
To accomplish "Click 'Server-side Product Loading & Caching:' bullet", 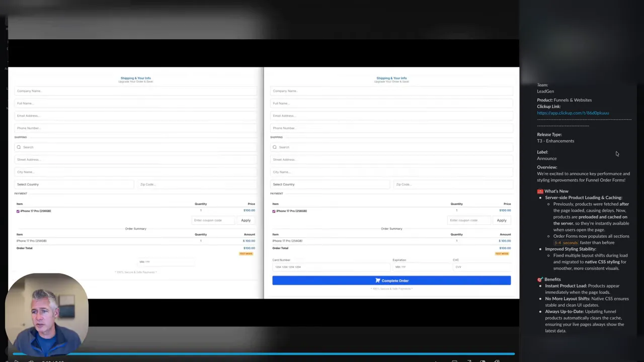I will [584, 198].
